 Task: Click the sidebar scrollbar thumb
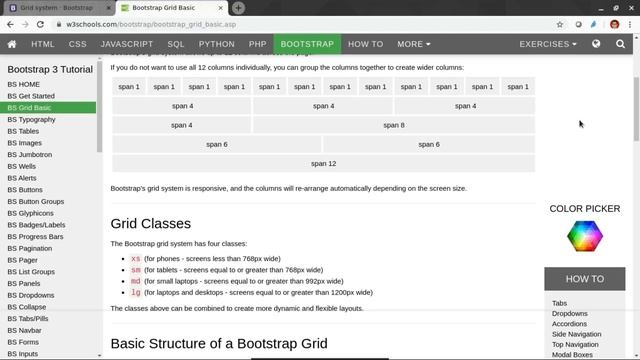coord(99,106)
